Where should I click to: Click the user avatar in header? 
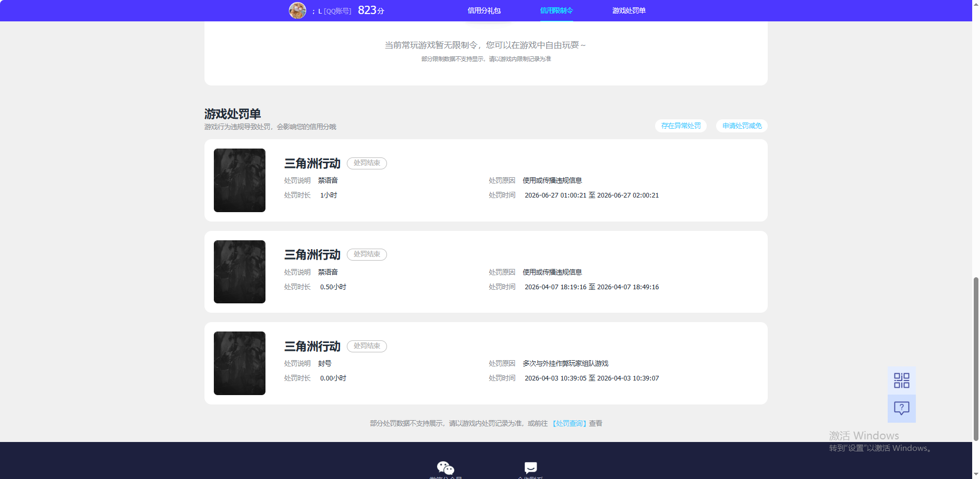[x=297, y=10]
